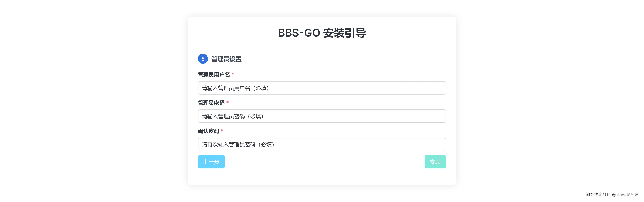Click the 确认密码 field label
This screenshot has width=644, height=202.
[x=208, y=131]
